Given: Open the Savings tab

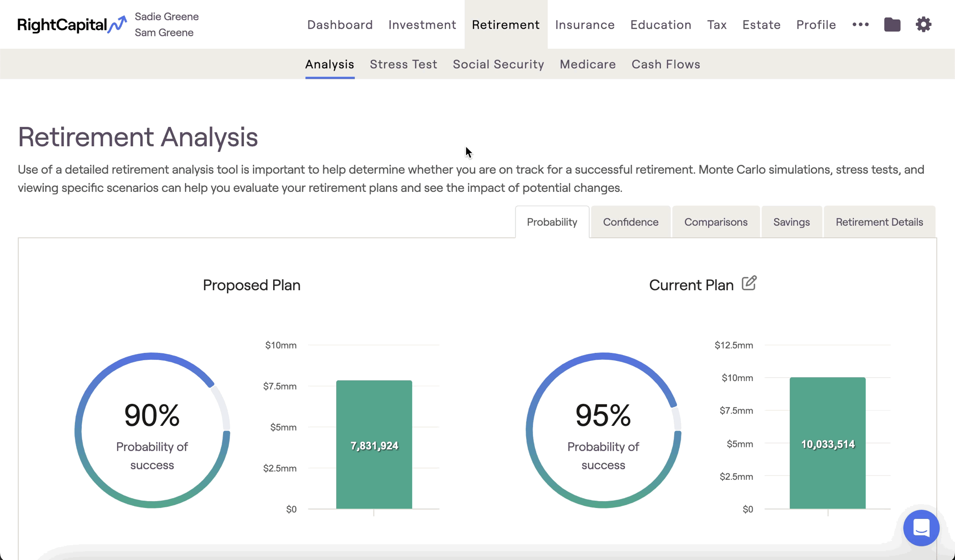Looking at the screenshot, I should [x=791, y=222].
